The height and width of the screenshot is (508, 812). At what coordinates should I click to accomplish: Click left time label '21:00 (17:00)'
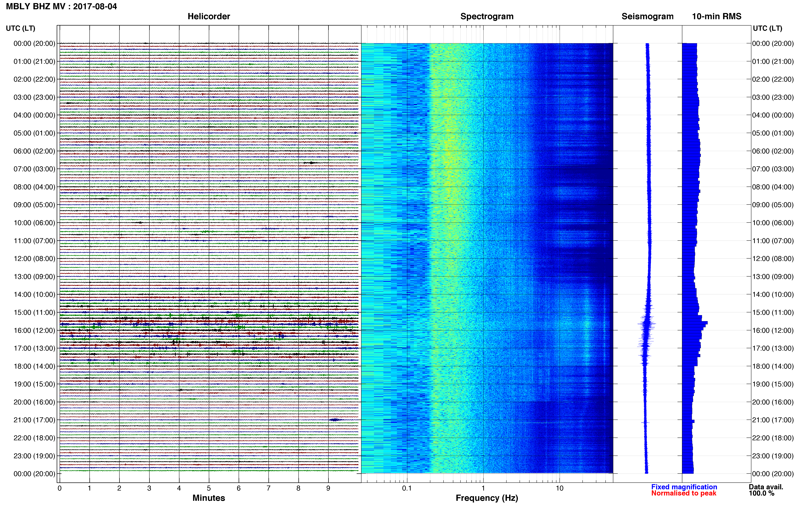point(34,420)
